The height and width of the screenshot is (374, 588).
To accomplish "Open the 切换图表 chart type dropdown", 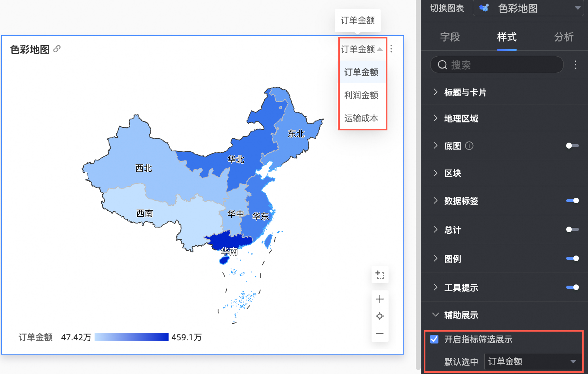I will click(528, 8).
